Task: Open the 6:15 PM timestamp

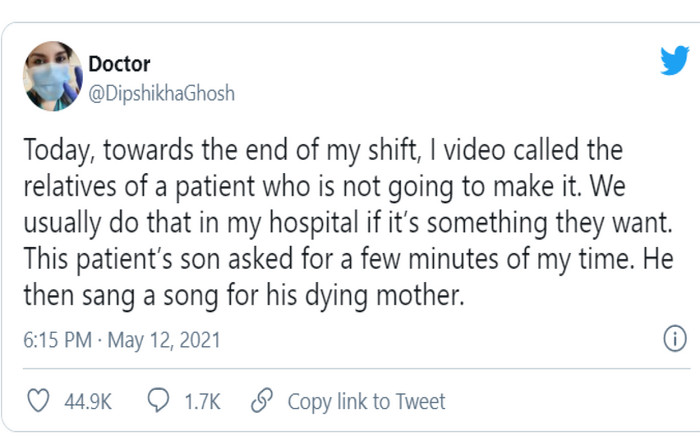Action: click(x=58, y=340)
